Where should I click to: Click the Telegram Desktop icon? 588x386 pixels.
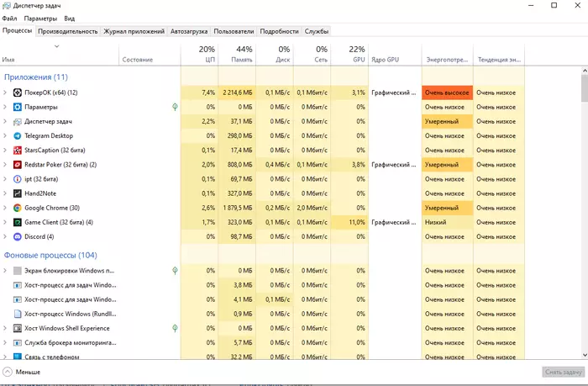click(x=18, y=135)
